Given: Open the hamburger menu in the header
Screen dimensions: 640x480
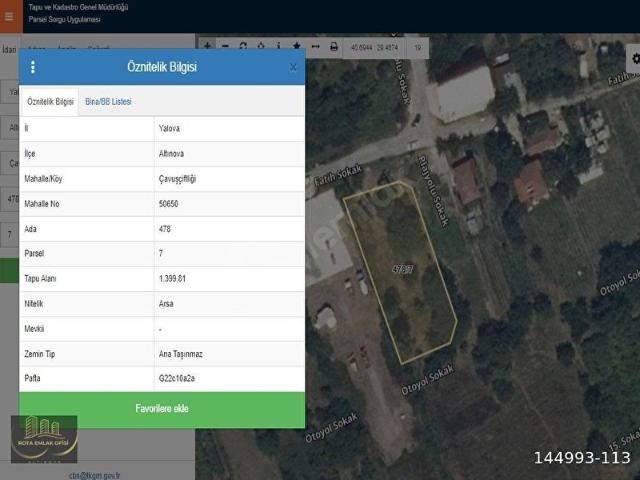Looking at the screenshot, I should pos(10,16).
